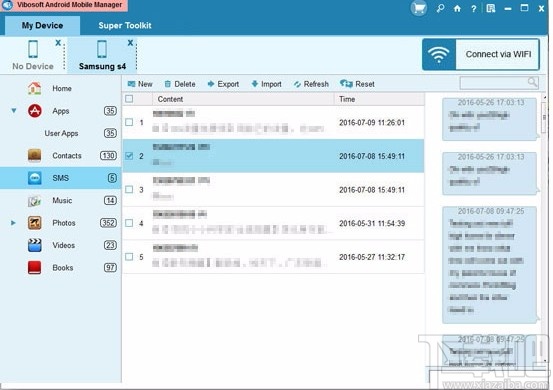This screenshot has width=553, height=390.
Task: Click the search magnifier icon
Action: click(x=532, y=83)
